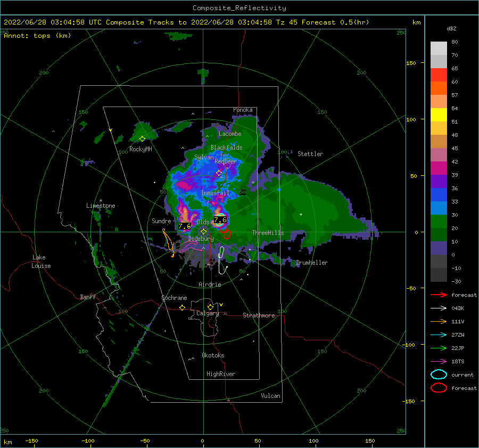Click the yellow diamond marker above Calgary
The image size is (479, 448).
tap(210, 307)
